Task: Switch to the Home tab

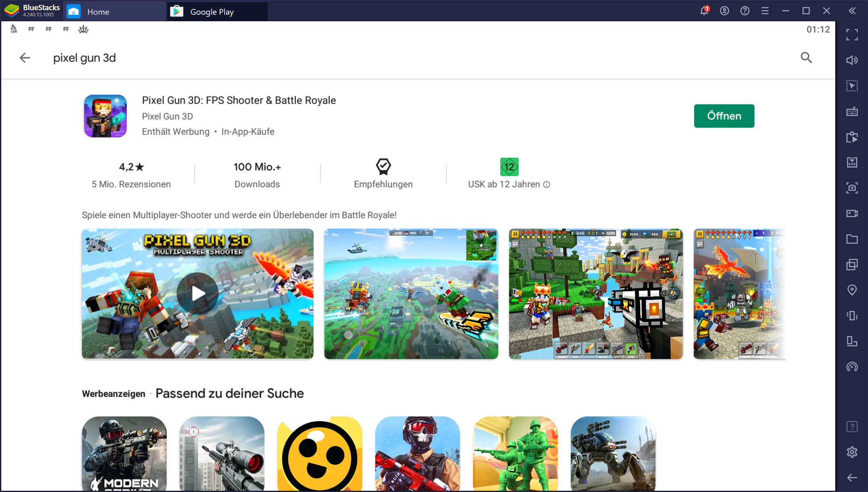Action: 114,11
